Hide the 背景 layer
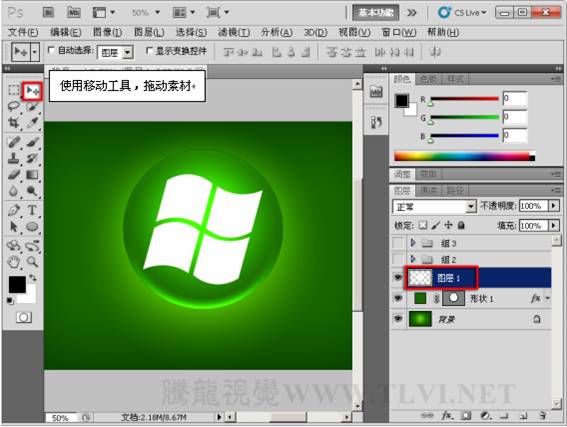This screenshot has width=567, height=427. pyautogui.click(x=398, y=319)
